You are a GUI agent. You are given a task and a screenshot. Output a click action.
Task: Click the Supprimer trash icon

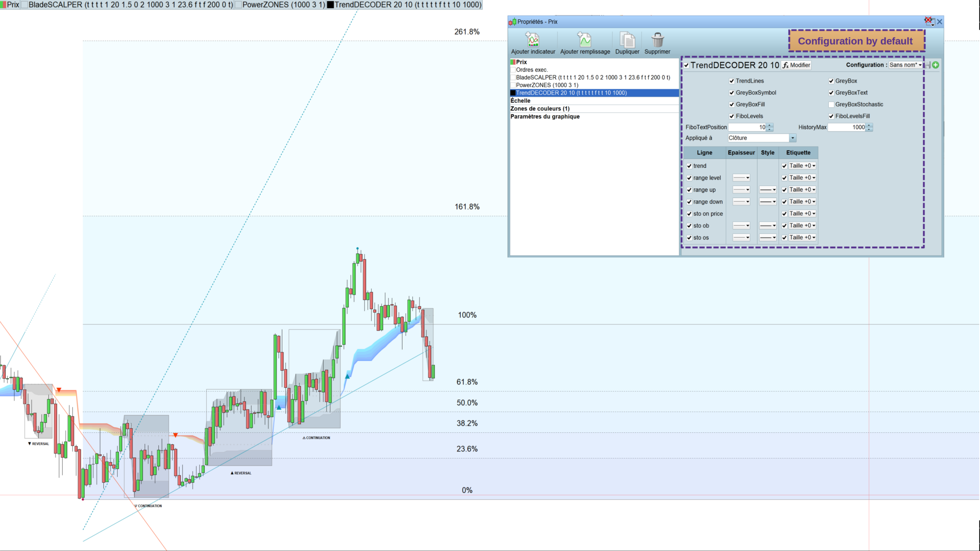(x=657, y=40)
